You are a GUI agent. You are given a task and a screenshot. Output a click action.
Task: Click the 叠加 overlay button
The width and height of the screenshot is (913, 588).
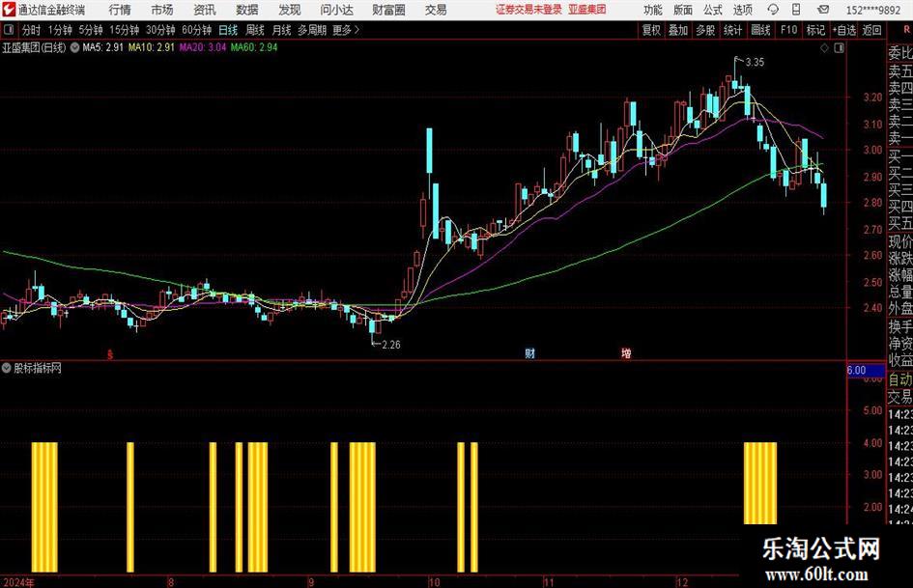[678, 30]
